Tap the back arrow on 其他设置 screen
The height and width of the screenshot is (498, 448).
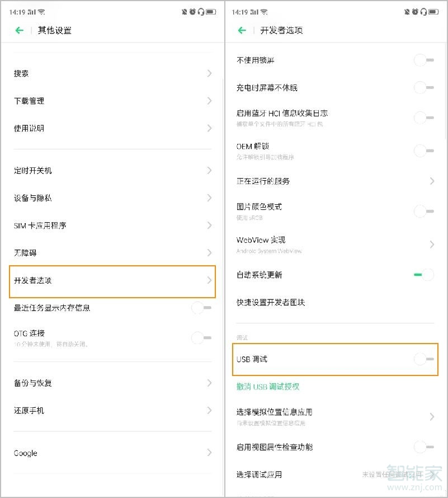pyautogui.click(x=19, y=30)
